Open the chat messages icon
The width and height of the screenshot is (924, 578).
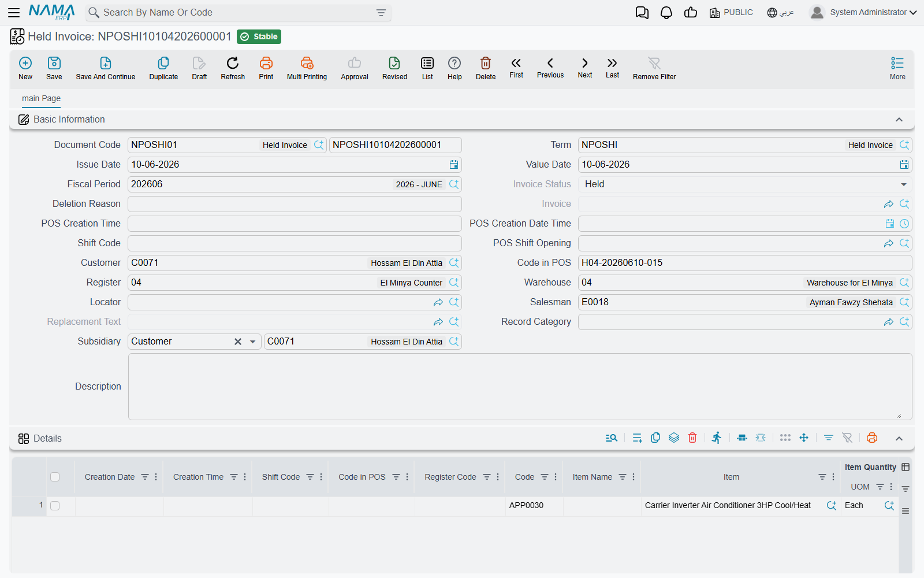[642, 12]
